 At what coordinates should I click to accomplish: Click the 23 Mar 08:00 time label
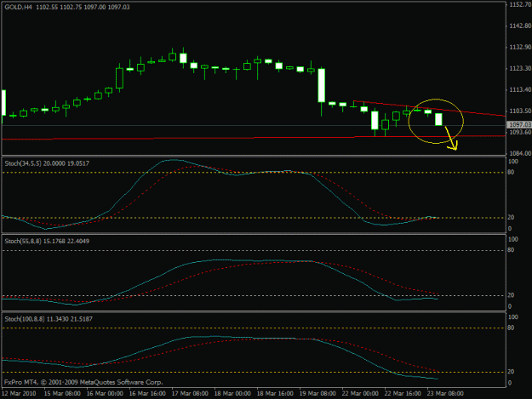pos(445,394)
